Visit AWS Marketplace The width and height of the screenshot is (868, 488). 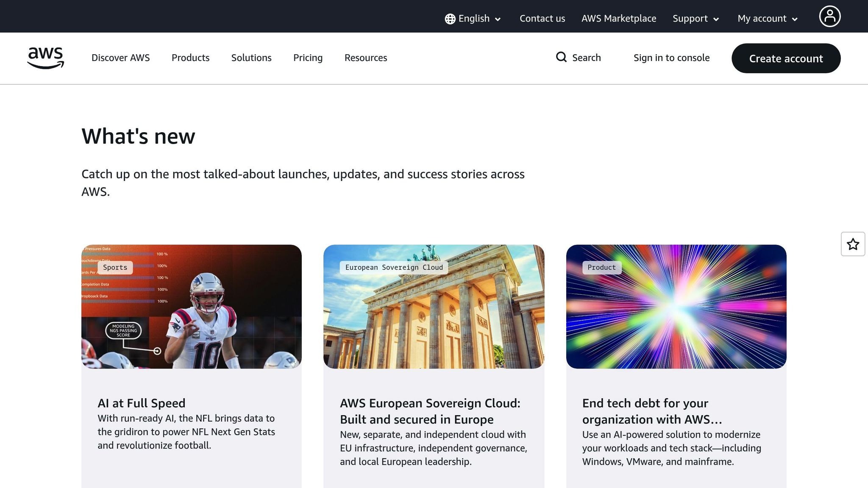[x=618, y=18]
